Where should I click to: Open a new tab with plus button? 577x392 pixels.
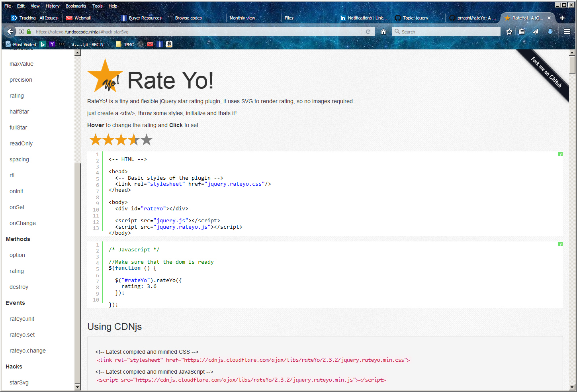click(562, 18)
